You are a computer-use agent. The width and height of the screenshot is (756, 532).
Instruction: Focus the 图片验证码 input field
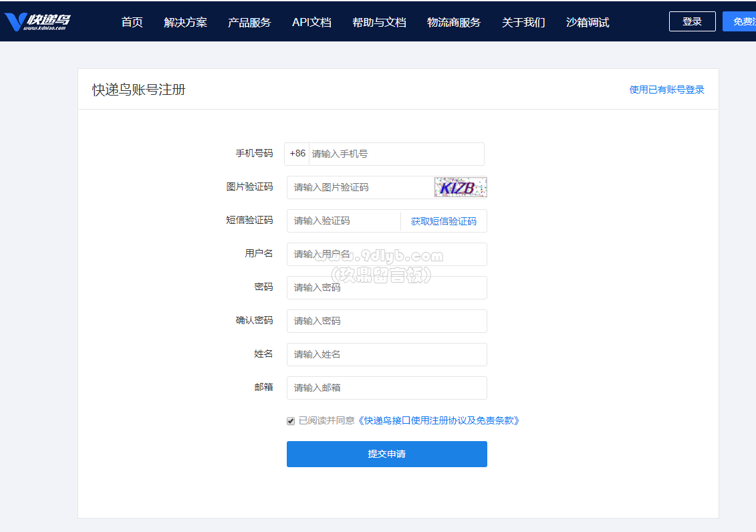coord(360,187)
